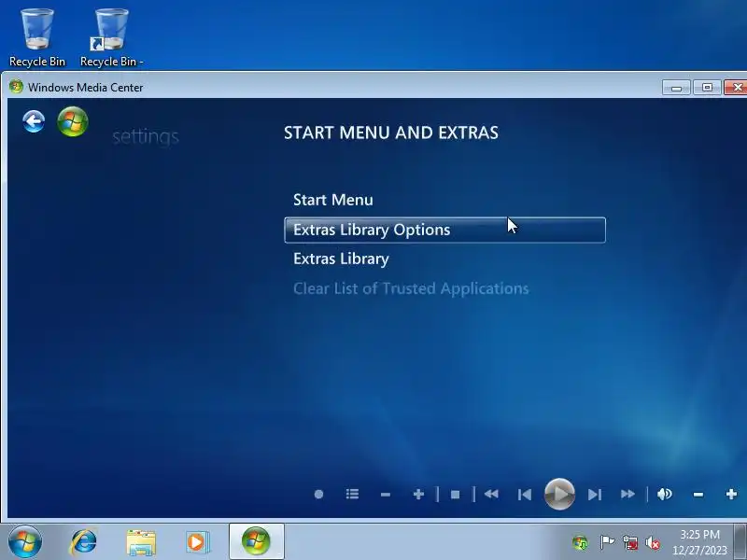Click channel up plus button

(x=418, y=495)
